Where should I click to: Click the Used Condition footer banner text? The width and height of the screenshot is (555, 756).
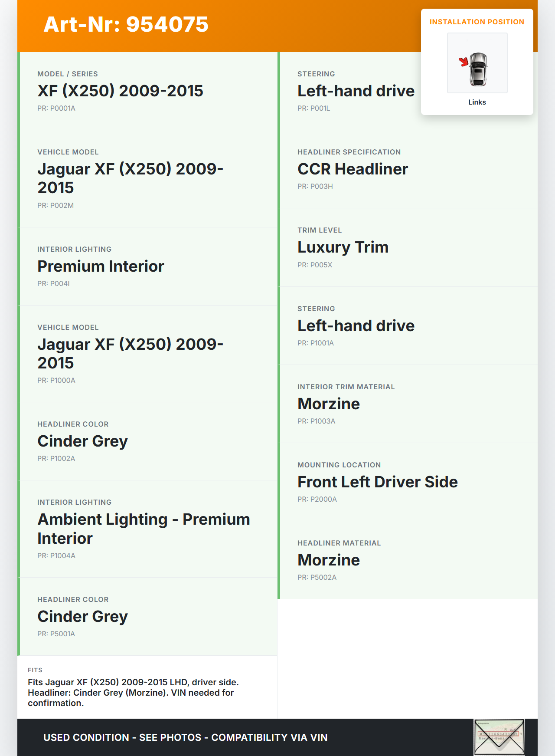[x=185, y=738]
